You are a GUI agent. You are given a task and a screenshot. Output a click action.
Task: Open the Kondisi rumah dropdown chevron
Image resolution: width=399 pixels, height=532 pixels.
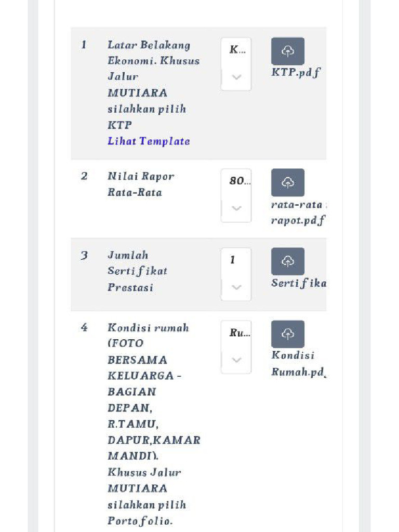pyautogui.click(x=236, y=360)
